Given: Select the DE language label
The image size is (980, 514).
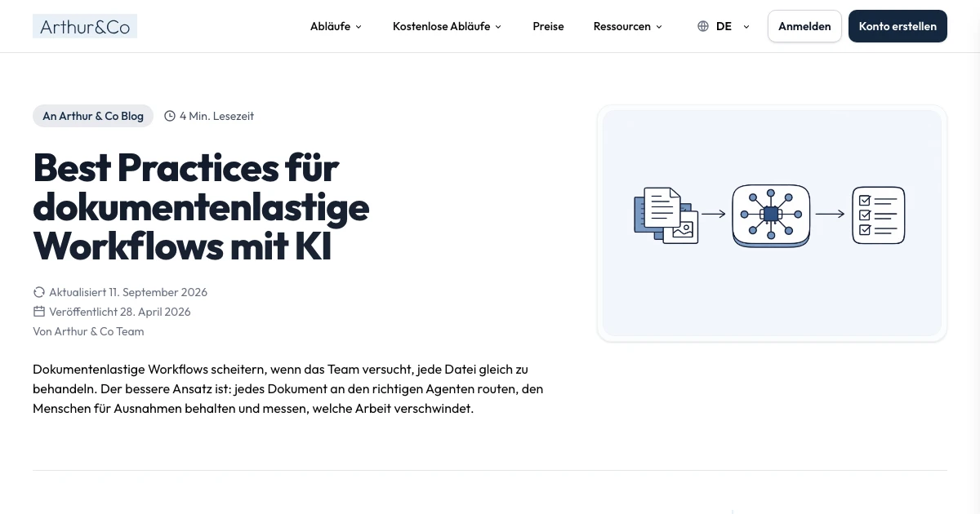Looking at the screenshot, I should 724,26.
